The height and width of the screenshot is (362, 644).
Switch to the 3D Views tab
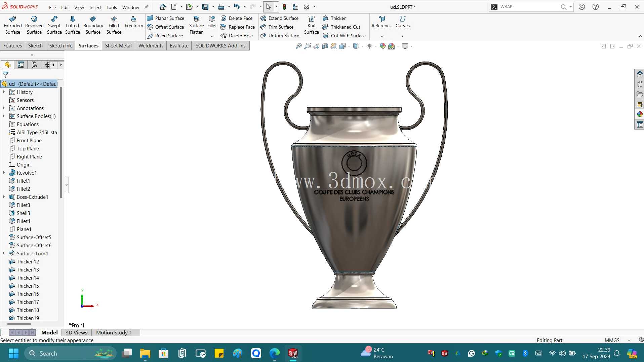tap(76, 332)
